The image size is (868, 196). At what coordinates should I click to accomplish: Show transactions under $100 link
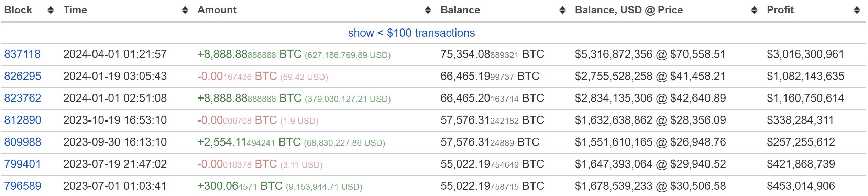[x=411, y=33]
